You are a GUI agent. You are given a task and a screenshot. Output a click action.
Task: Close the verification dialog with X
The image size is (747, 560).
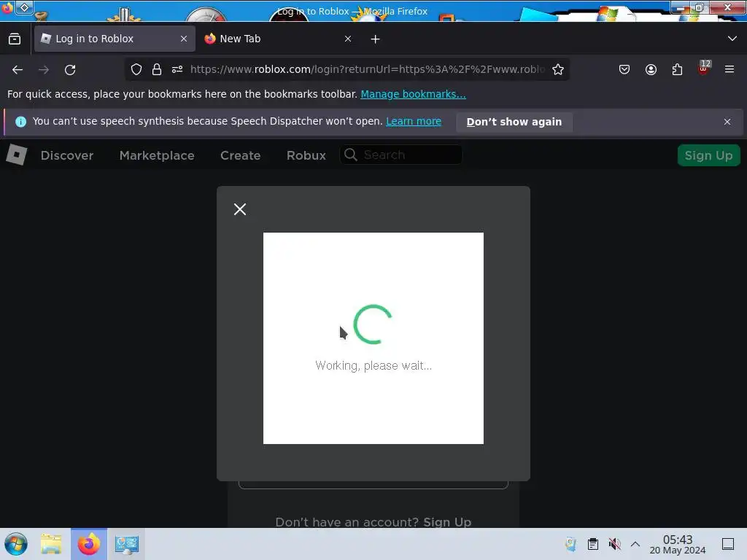click(240, 209)
